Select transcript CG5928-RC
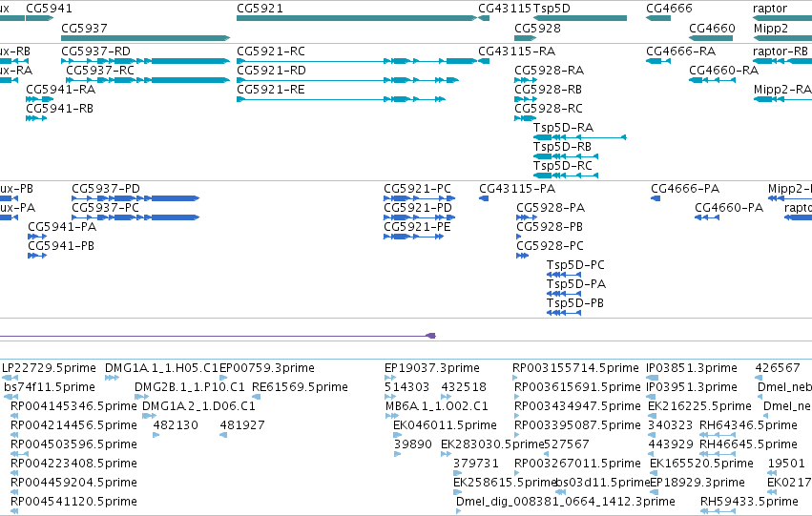812x516 pixels. click(525, 118)
